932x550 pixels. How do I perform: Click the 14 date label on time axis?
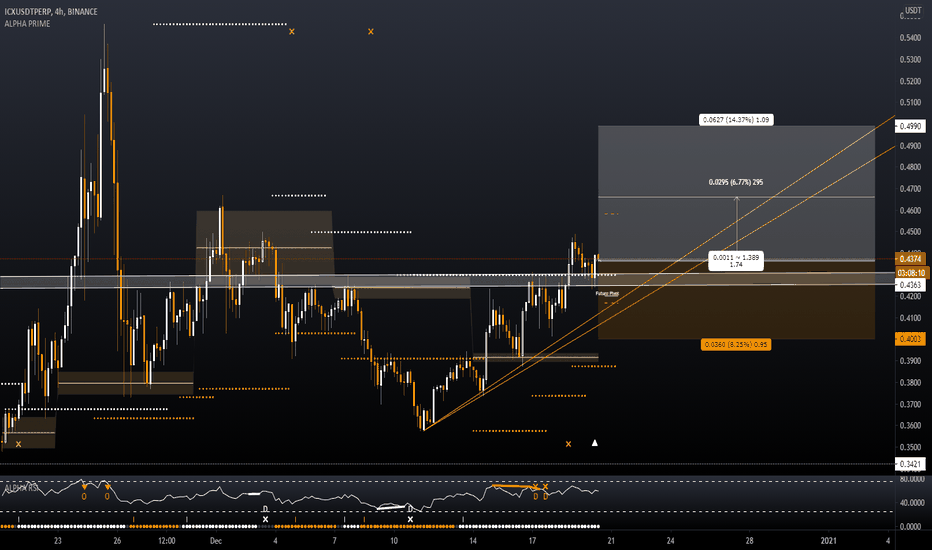[473, 540]
